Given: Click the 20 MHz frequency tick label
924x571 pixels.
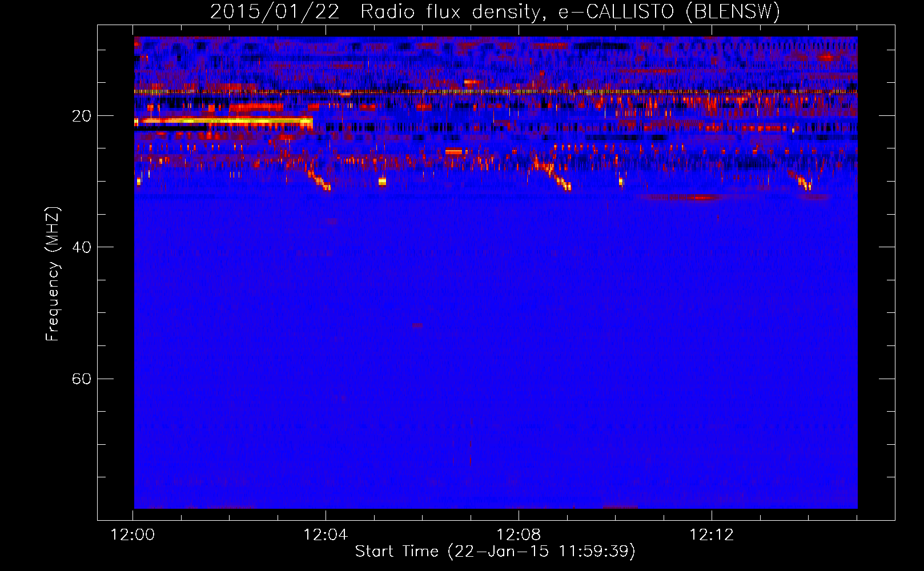Looking at the screenshot, I should pos(82,116).
